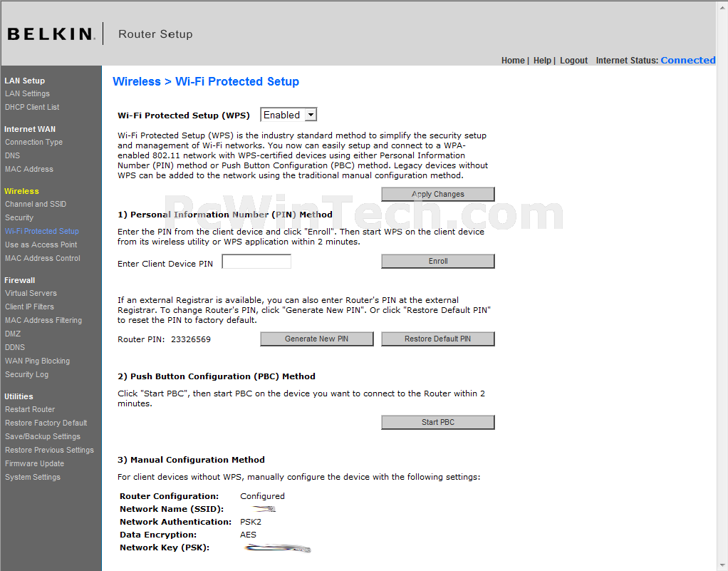
Task: Click the Logout link
Action: (573, 61)
